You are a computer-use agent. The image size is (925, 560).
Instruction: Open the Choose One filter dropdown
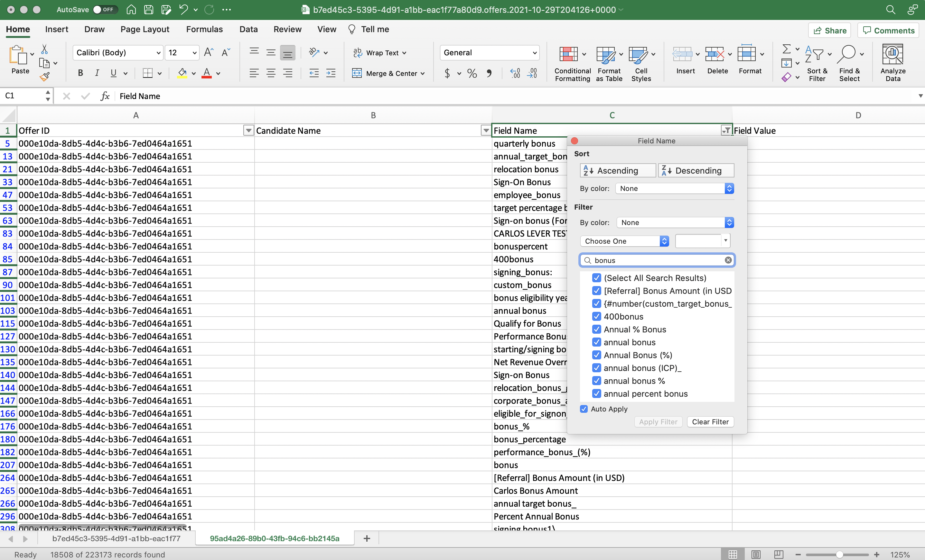click(624, 241)
